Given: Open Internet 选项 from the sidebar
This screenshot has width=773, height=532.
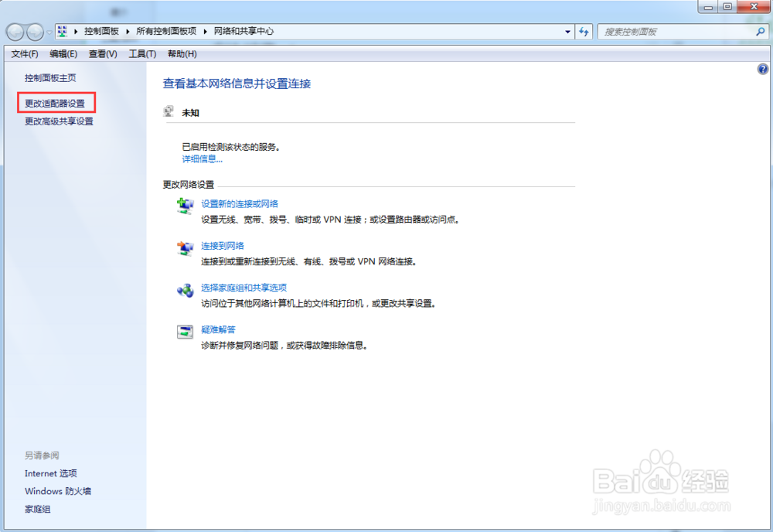Looking at the screenshot, I should point(51,473).
